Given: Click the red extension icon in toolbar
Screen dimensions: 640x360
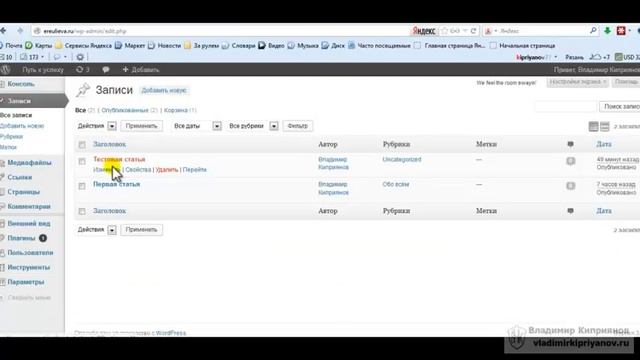Looking at the screenshot, I should (621, 31).
